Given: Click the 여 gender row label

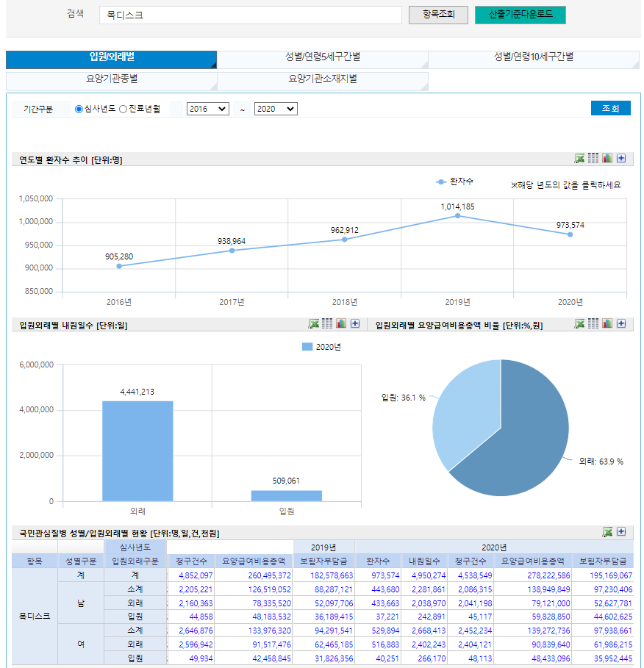Looking at the screenshot, I should coord(81,644).
